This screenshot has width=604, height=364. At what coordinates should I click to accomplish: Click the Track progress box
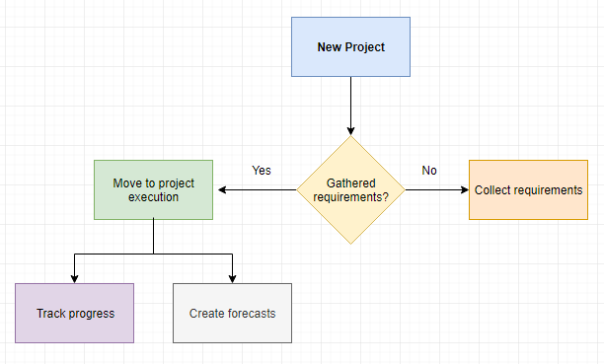pyautogui.click(x=74, y=313)
